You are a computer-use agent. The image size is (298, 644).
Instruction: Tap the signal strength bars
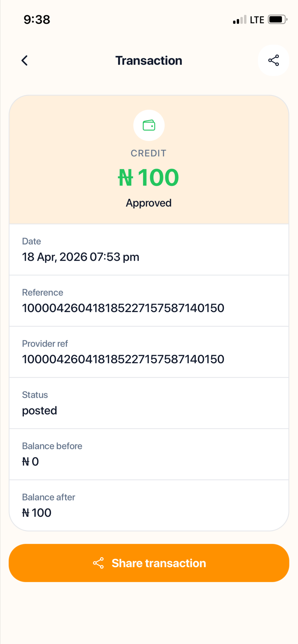tap(240, 20)
